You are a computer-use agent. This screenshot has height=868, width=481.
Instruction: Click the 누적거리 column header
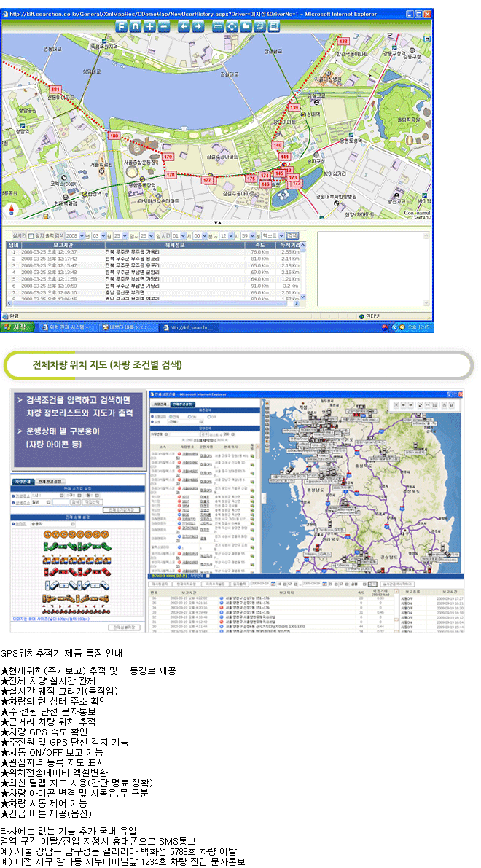point(289,244)
